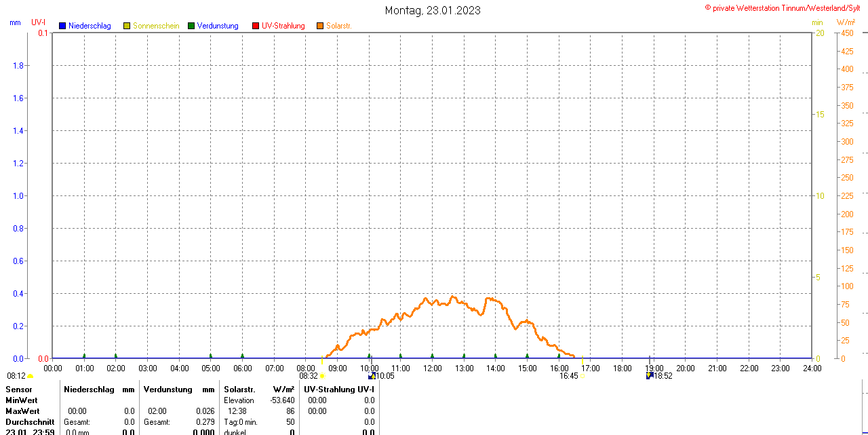This screenshot has height=435, width=868.
Task: Click the Solarstr. column header in the table
Action: 239,389
